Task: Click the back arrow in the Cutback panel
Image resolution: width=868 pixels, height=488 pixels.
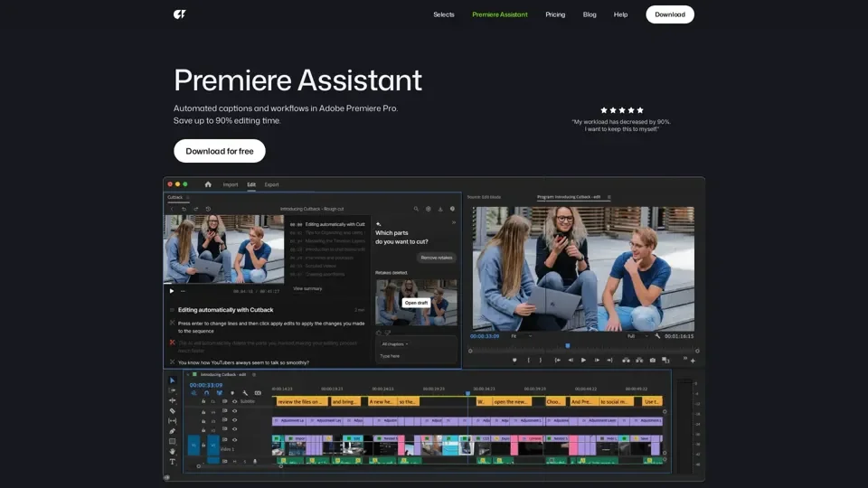Action: tap(172, 209)
